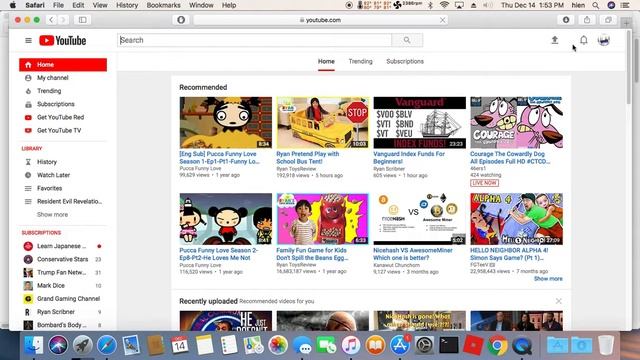
Task: Open Hello Neighbor Alpha 4 title link
Action: 509,254
